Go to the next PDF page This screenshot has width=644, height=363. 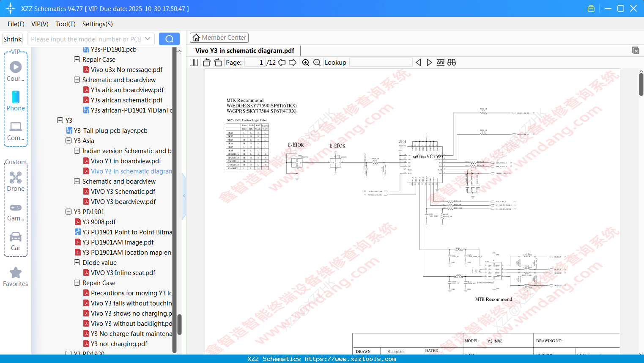[293, 62]
